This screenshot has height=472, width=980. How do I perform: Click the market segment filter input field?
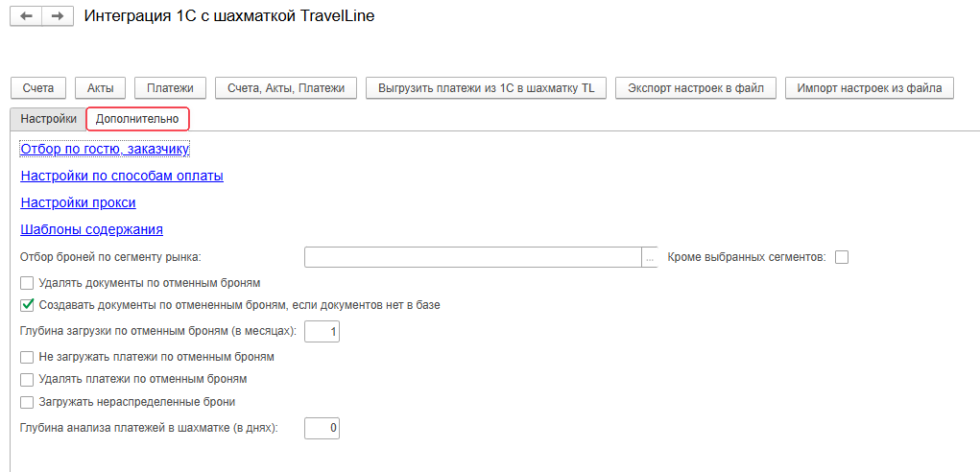pyautogui.click(x=472, y=257)
